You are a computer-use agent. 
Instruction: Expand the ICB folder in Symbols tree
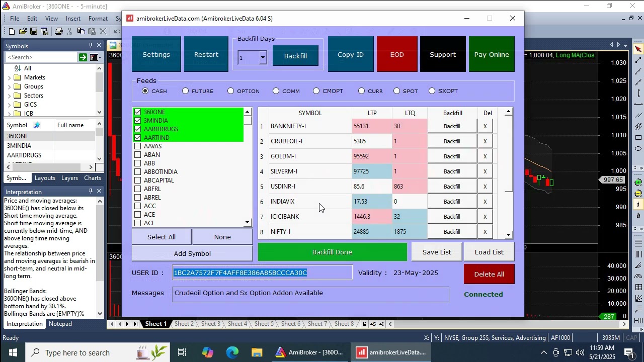[9, 114]
